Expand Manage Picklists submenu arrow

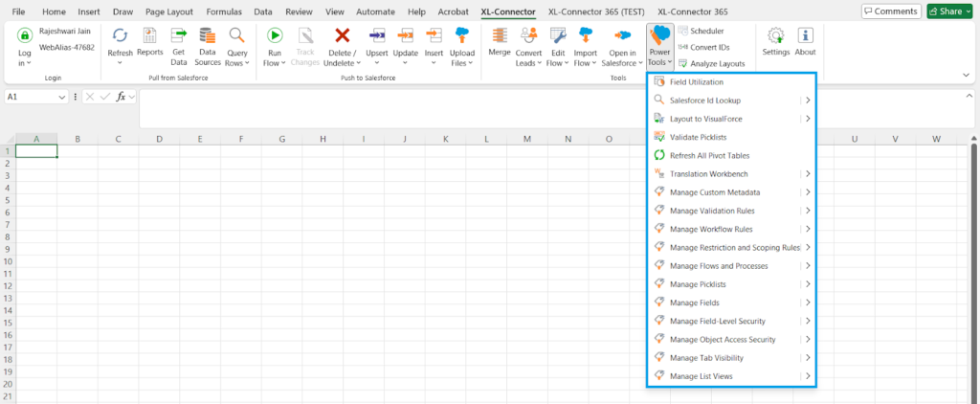[x=808, y=284]
